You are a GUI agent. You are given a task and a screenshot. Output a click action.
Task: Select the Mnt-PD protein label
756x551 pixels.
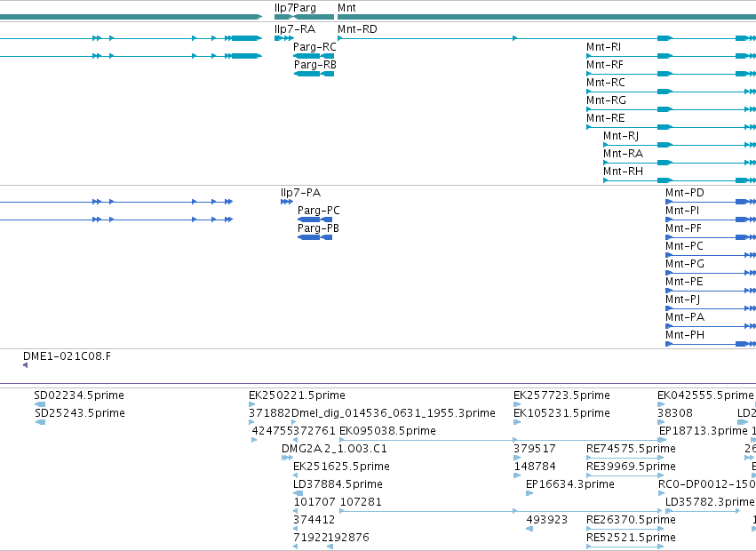click(685, 193)
